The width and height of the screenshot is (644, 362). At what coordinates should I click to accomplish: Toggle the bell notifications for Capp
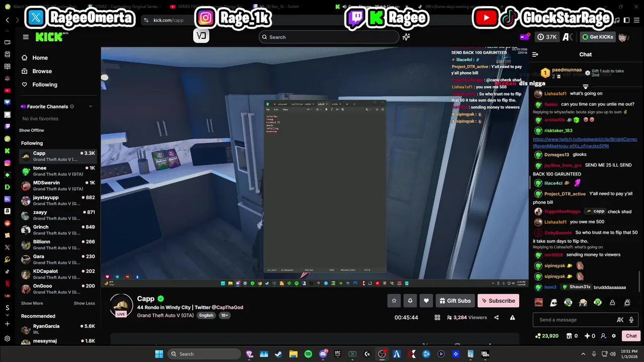(x=410, y=301)
